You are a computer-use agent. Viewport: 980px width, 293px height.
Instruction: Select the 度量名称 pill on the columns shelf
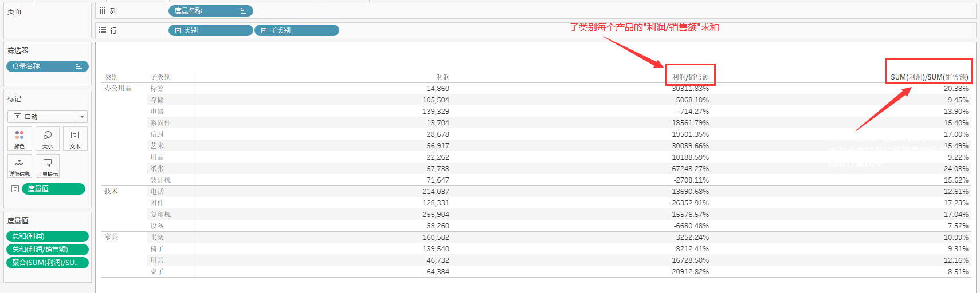pos(211,11)
